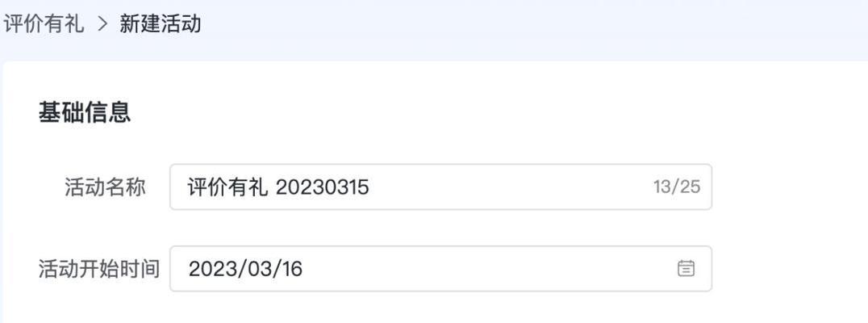The image size is (868, 323).
Task: Click the 13/25 character counter
Action: tap(677, 187)
